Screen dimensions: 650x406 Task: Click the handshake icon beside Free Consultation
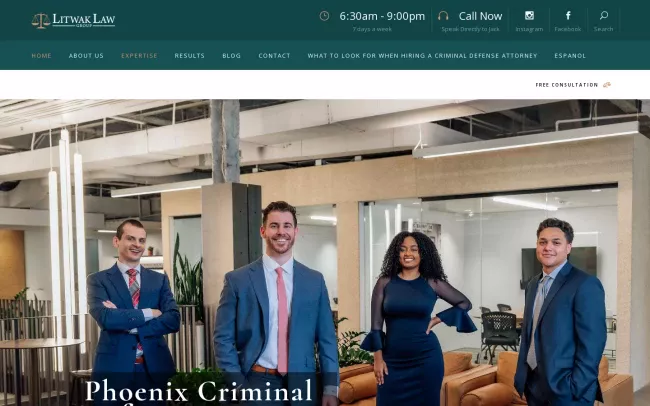pyautogui.click(x=607, y=85)
